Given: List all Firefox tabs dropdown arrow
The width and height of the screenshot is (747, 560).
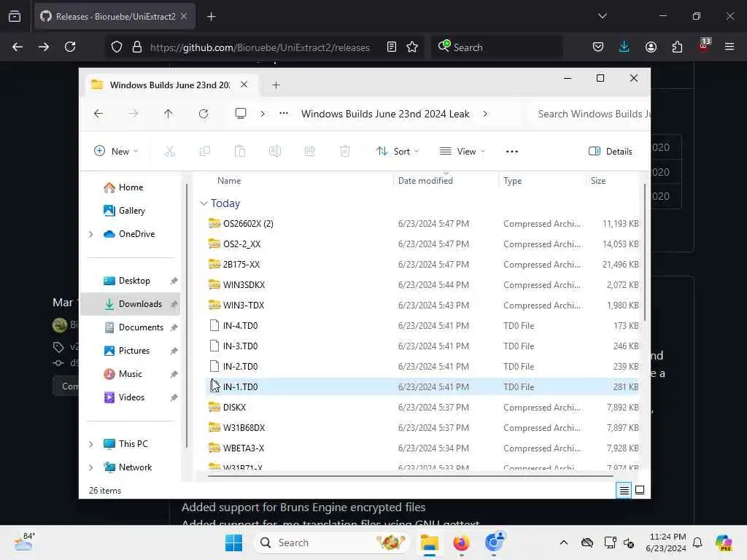Looking at the screenshot, I should click(x=602, y=16).
